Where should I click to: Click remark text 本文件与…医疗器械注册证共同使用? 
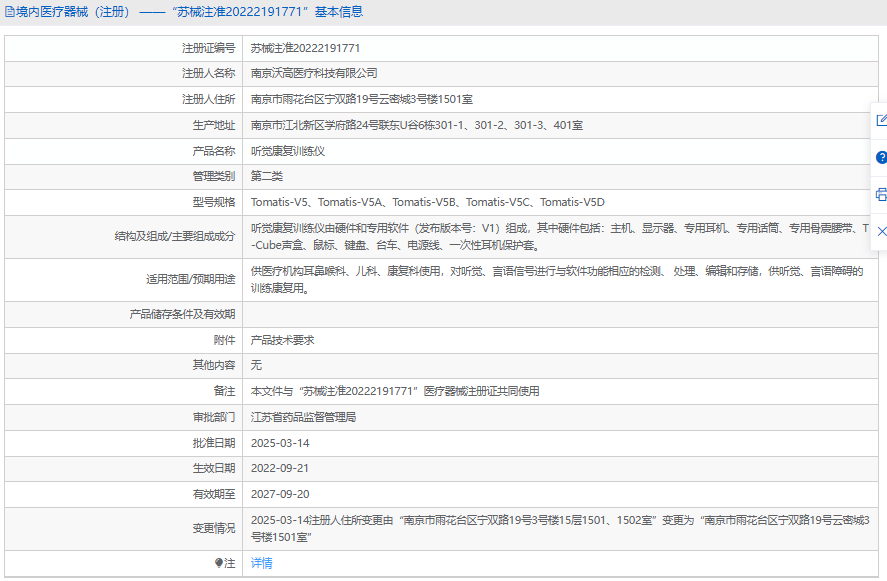(x=395, y=391)
